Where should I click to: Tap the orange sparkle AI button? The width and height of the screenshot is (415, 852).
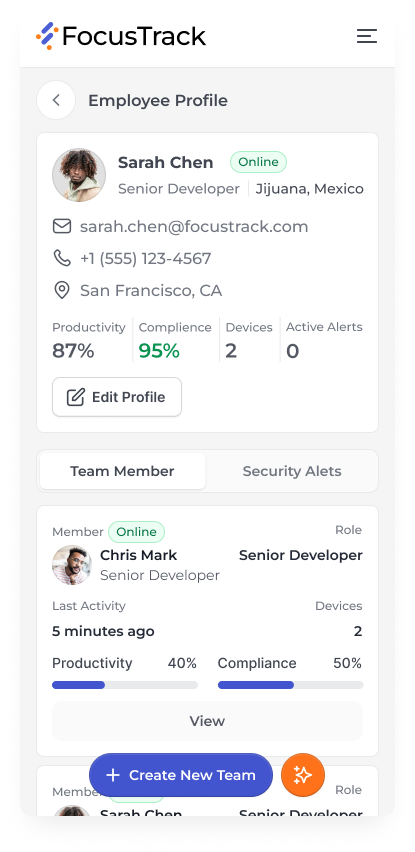point(303,775)
